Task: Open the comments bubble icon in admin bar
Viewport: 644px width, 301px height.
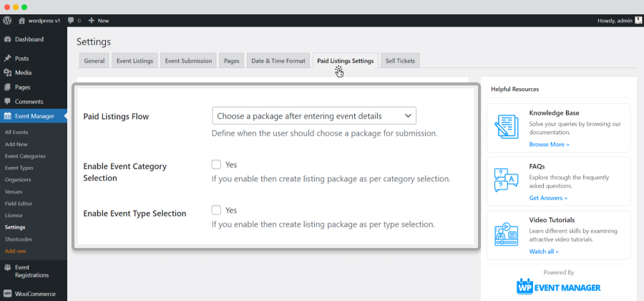Action: coord(71,20)
